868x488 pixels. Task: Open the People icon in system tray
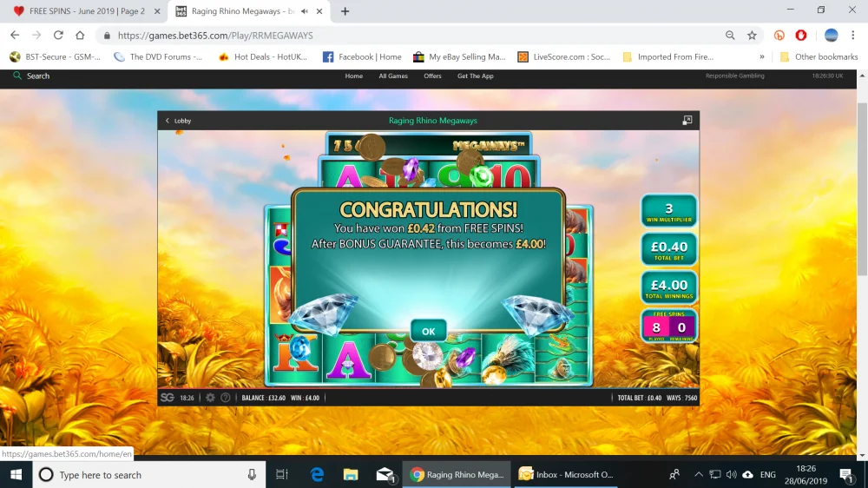tap(674, 475)
